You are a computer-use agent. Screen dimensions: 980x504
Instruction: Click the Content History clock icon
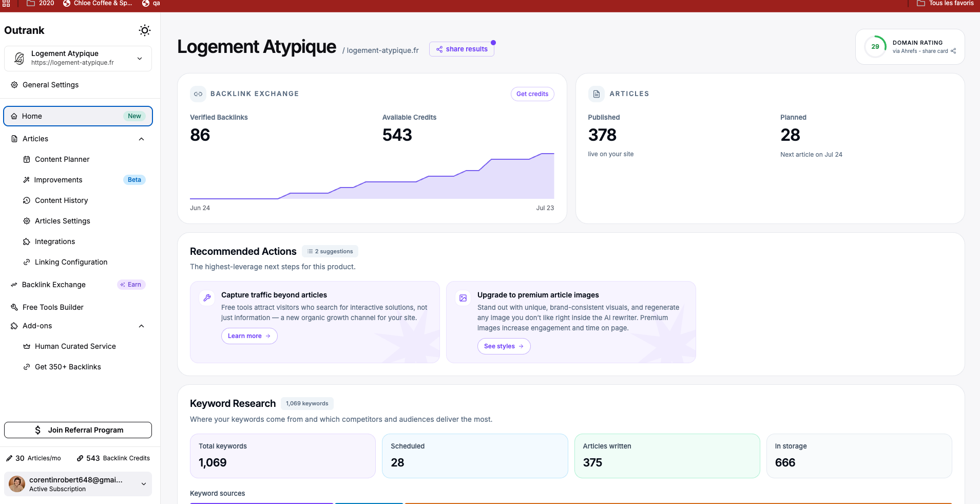(27, 200)
